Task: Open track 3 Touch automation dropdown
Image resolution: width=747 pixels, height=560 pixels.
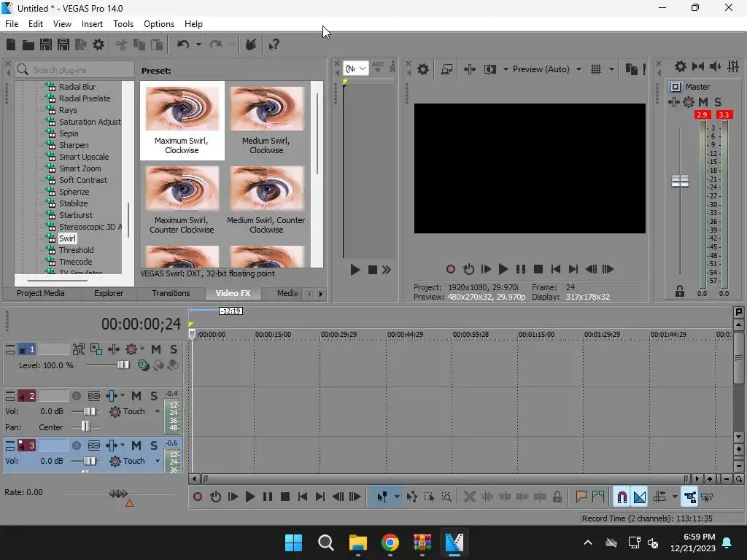Action: pyautogui.click(x=158, y=461)
